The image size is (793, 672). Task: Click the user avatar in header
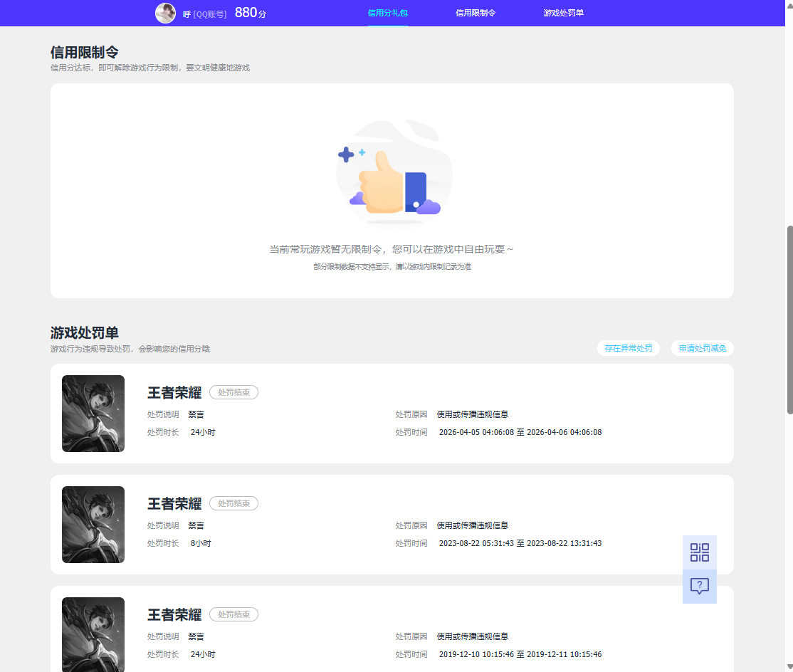[x=165, y=13]
